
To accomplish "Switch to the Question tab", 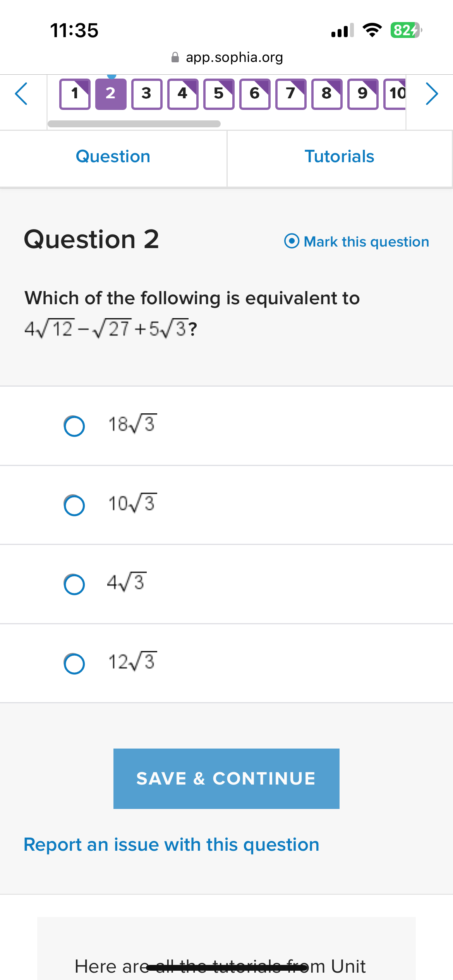I will [x=113, y=156].
